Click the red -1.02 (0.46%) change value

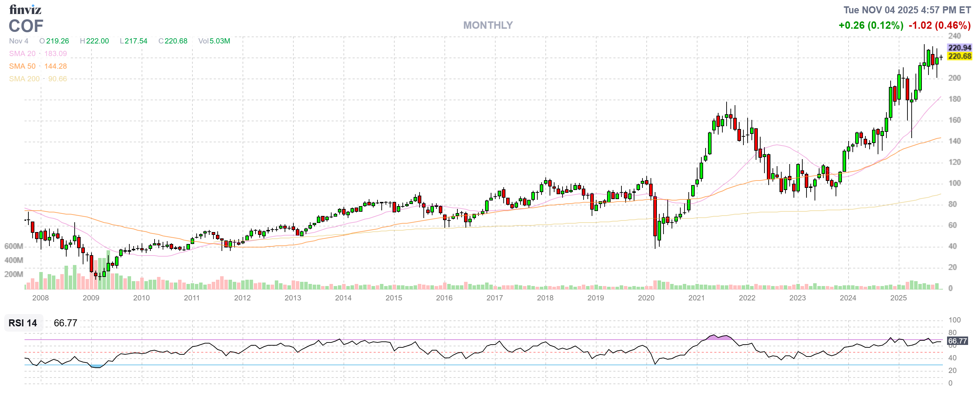click(x=939, y=26)
